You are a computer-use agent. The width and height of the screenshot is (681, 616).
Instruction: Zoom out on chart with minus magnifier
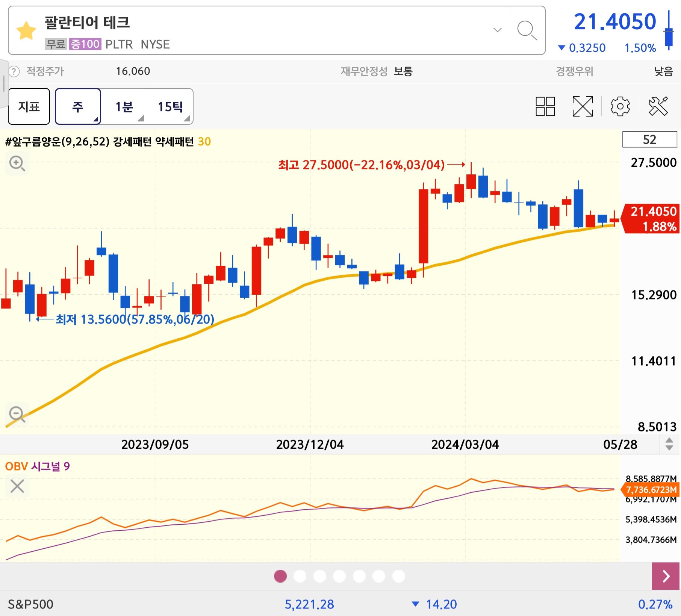[17, 414]
